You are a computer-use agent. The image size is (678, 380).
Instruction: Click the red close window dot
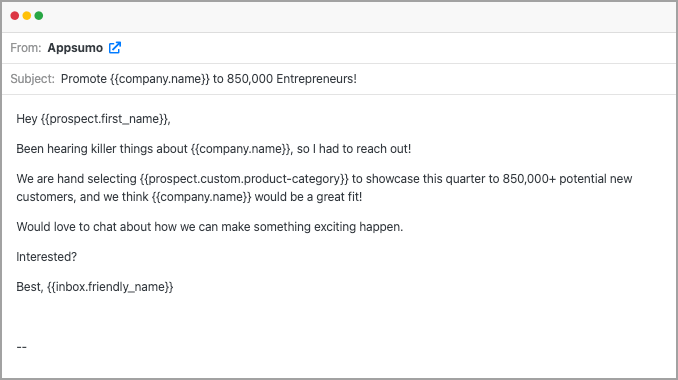click(x=15, y=16)
